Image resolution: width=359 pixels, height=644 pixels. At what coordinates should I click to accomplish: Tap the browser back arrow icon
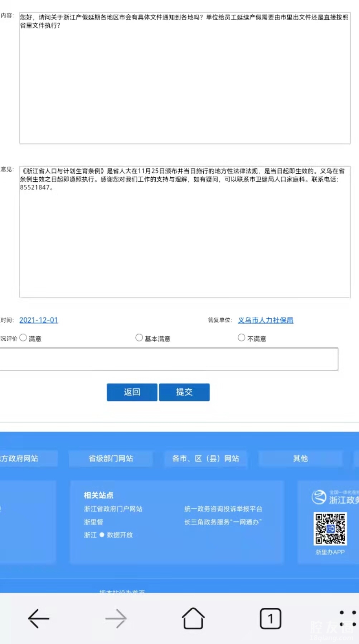coord(39,618)
